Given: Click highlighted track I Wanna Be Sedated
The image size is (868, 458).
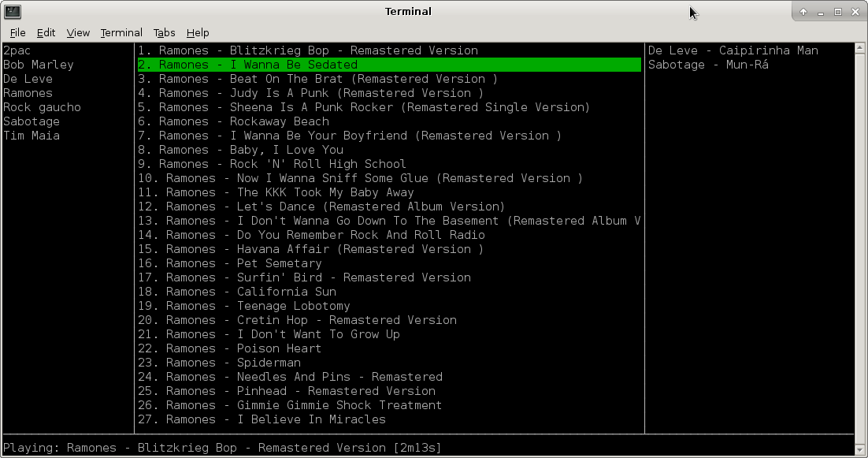Looking at the screenshot, I should 389,65.
